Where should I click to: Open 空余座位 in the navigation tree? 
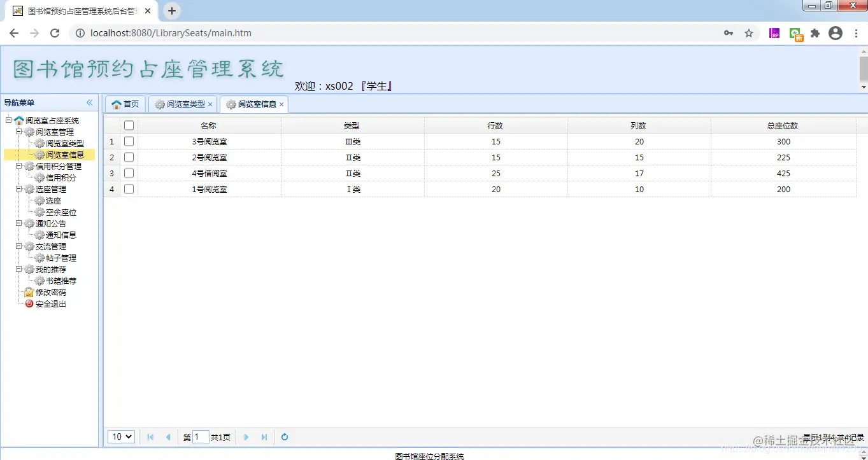(x=61, y=213)
